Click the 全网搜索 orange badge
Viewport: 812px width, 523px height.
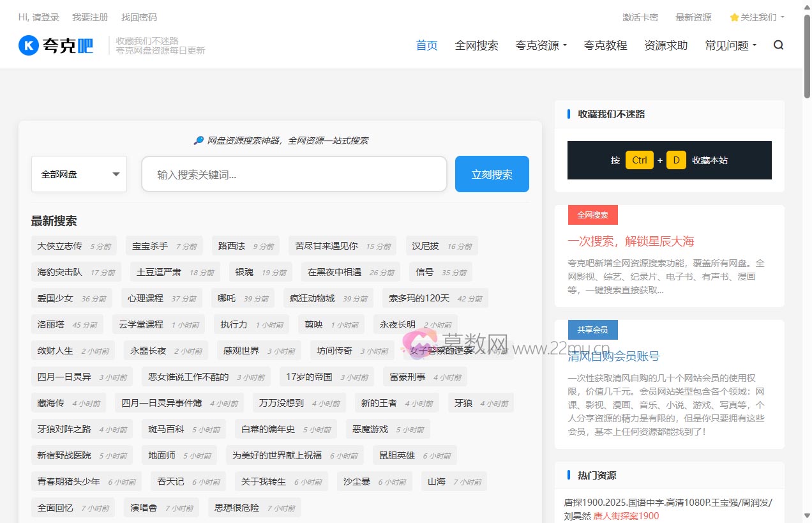click(x=592, y=215)
